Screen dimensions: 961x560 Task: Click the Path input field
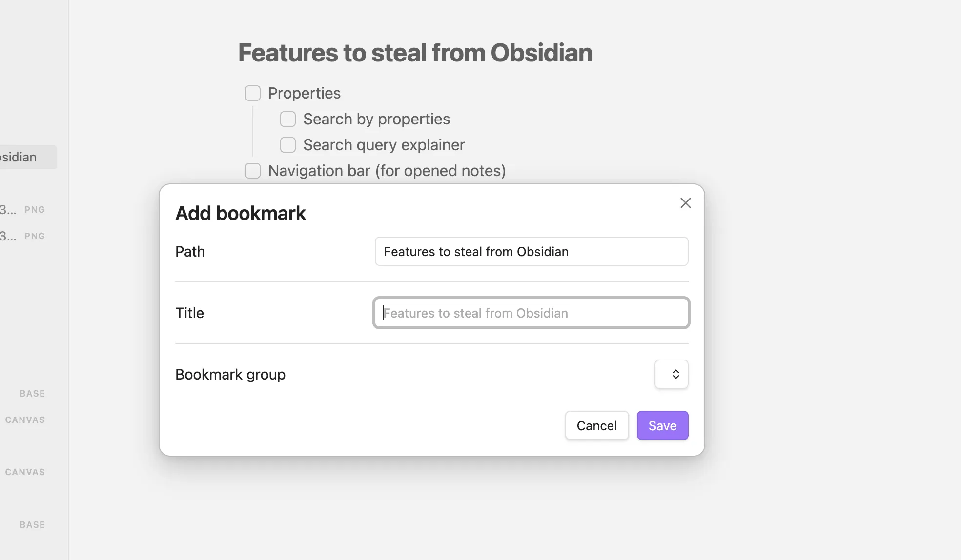click(531, 251)
